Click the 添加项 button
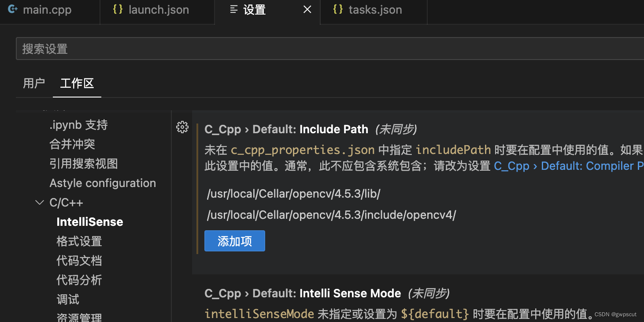This screenshot has width=644, height=322. tap(234, 241)
